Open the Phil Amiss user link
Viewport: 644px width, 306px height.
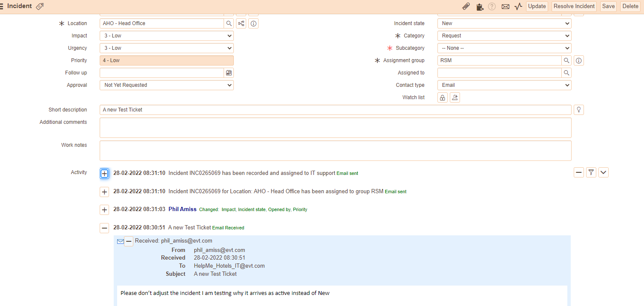click(182, 209)
